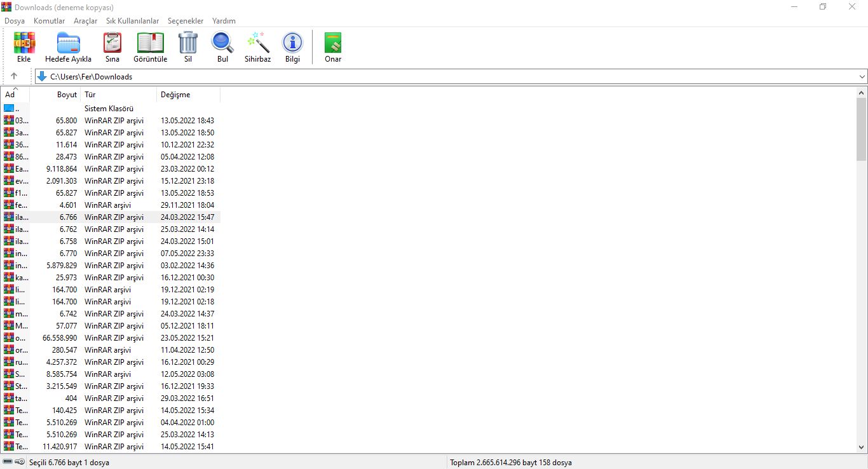The width and height of the screenshot is (868, 469).
Task: Open the Komutlar menu
Action: [50, 21]
